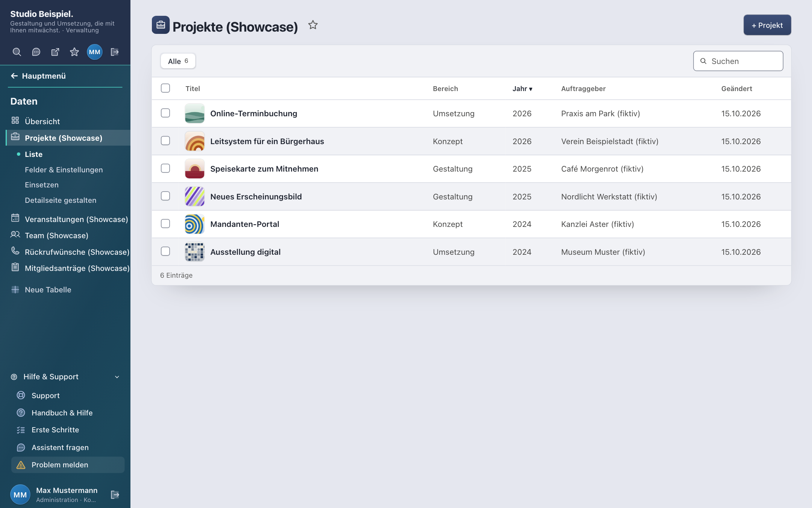Click the Übersicht grid icon
The height and width of the screenshot is (508, 812).
pyautogui.click(x=15, y=120)
